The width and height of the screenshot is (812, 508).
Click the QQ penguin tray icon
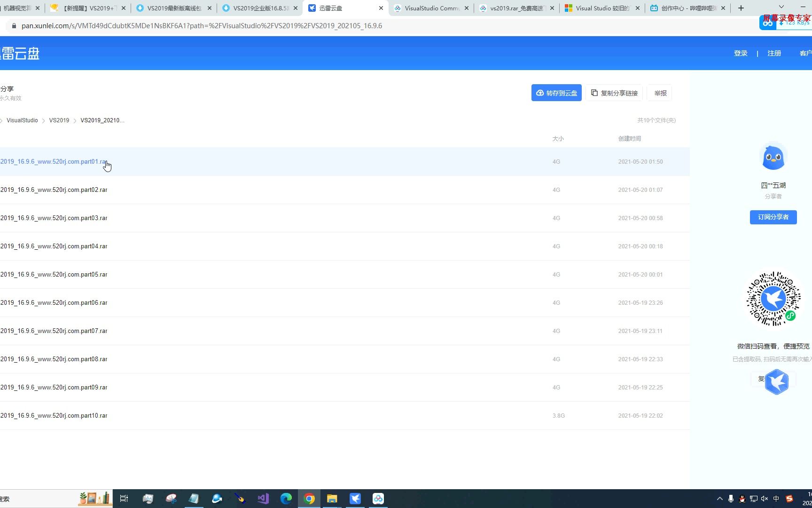pos(742,499)
